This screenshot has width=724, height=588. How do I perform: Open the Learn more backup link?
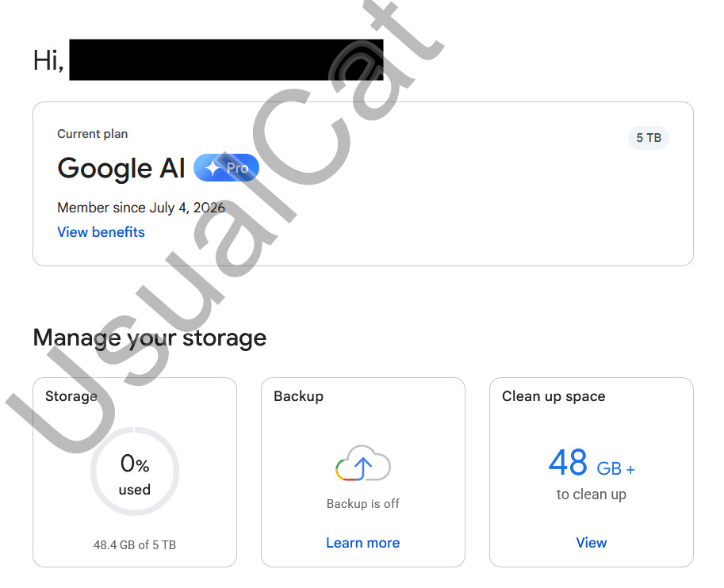point(363,543)
